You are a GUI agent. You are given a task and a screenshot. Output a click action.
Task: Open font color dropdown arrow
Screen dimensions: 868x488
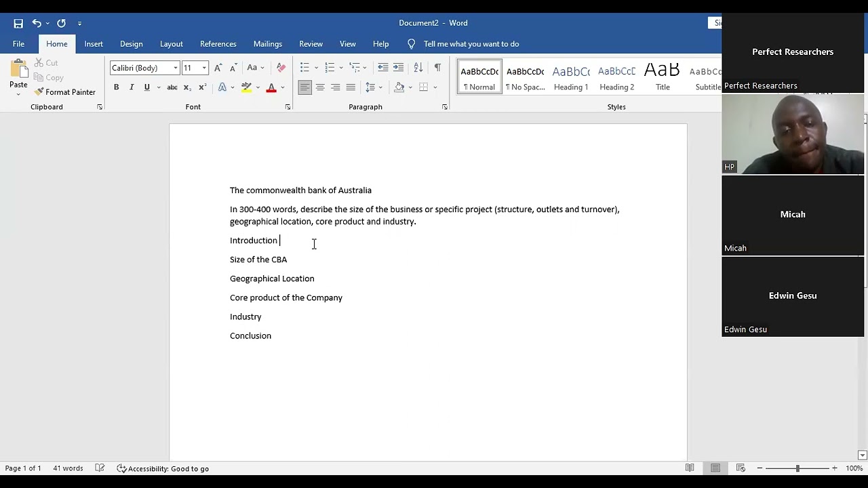tap(283, 87)
